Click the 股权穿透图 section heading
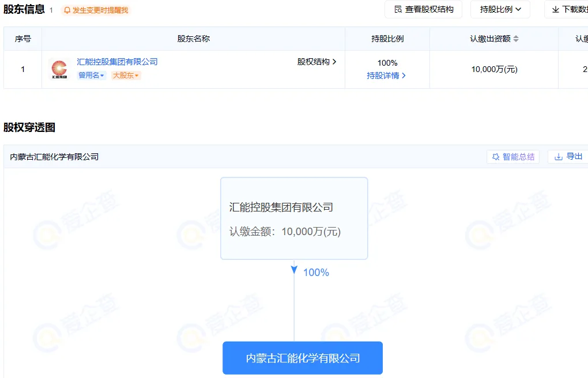The height and width of the screenshot is (378, 588). pos(29,127)
